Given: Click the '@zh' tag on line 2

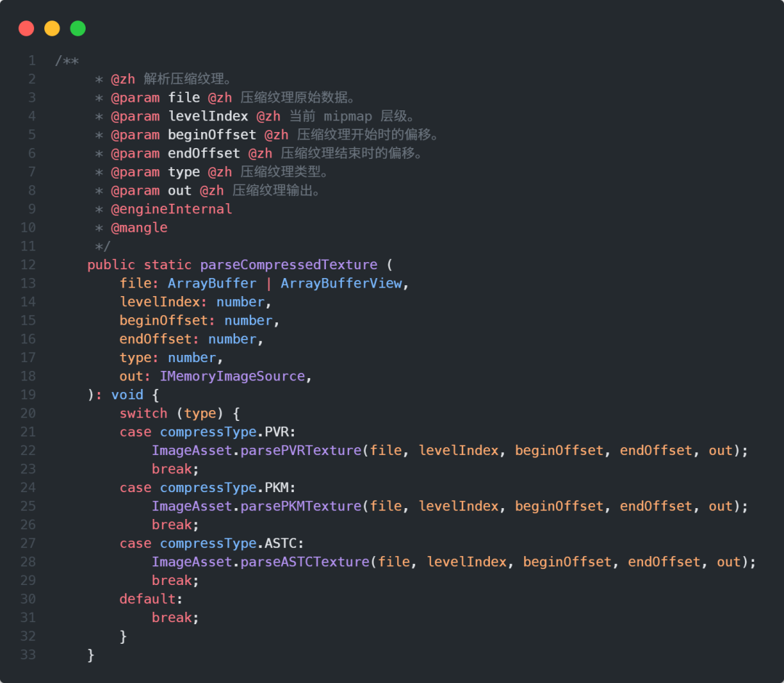Looking at the screenshot, I should point(123,79).
